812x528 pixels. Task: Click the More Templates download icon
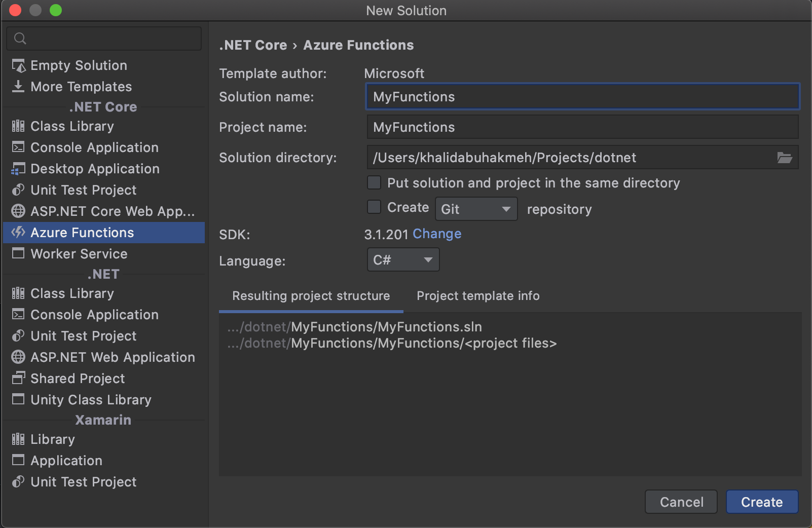click(x=18, y=87)
